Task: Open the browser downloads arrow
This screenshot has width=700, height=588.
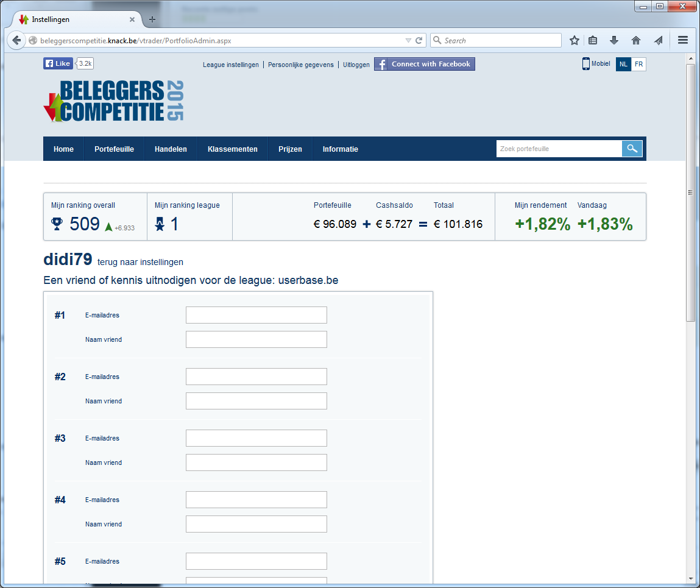Action: click(614, 40)
